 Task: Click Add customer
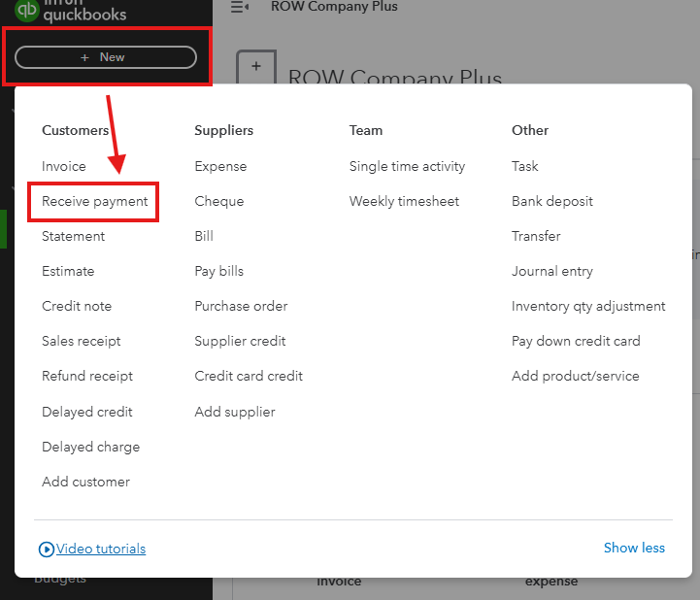tap(85, 482)
